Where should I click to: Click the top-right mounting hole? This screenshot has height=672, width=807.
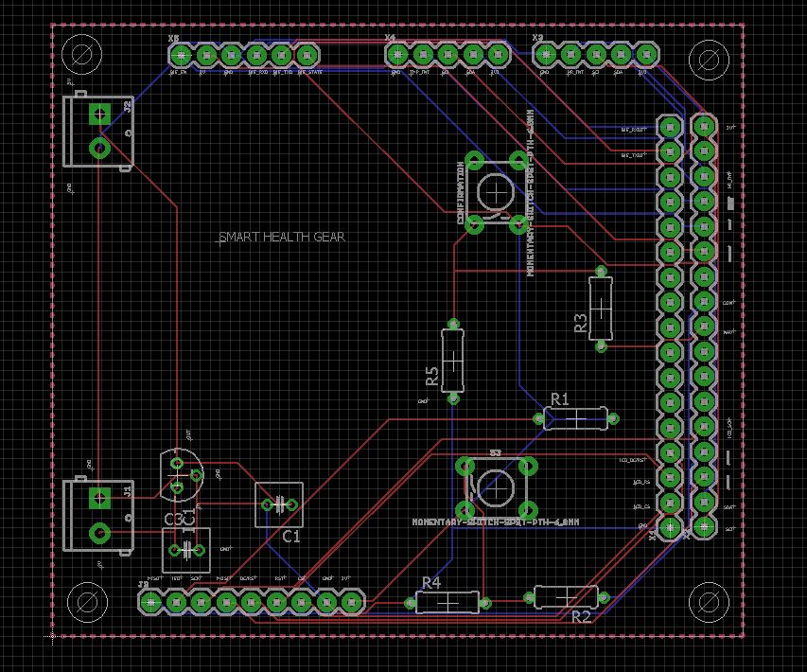(x=709, y=61)
